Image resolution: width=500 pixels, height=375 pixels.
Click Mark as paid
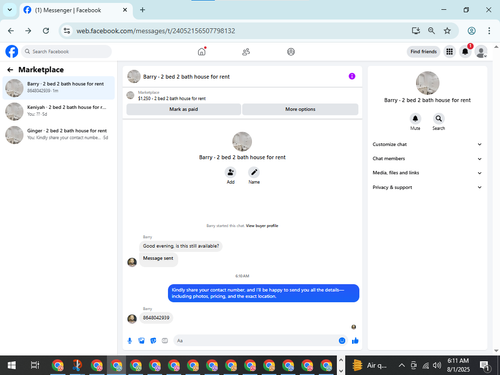(x=183, y=109)
